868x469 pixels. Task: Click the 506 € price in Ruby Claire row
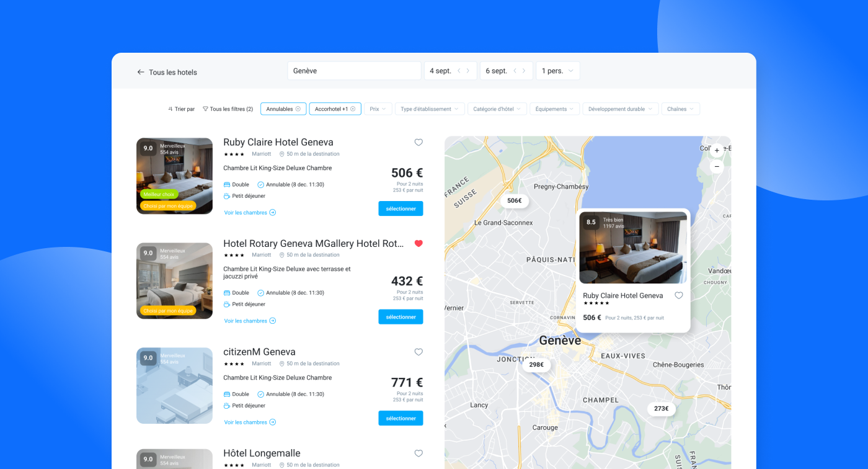[x=407, y=173]
